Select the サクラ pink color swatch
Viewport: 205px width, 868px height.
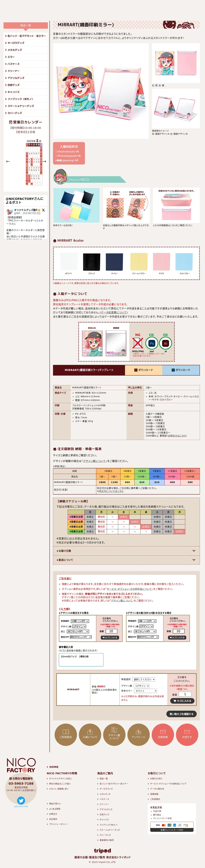(x=161, y=262)
